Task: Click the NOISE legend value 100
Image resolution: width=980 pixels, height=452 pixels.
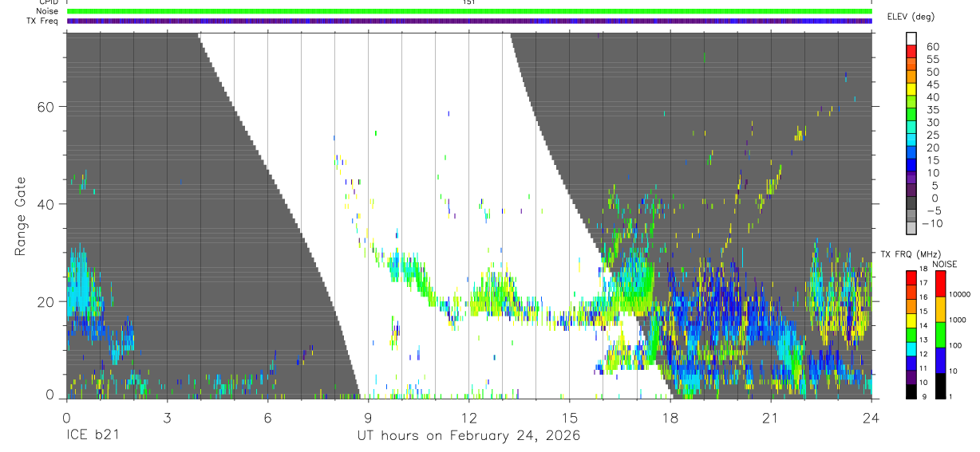Action: [954, 346]
